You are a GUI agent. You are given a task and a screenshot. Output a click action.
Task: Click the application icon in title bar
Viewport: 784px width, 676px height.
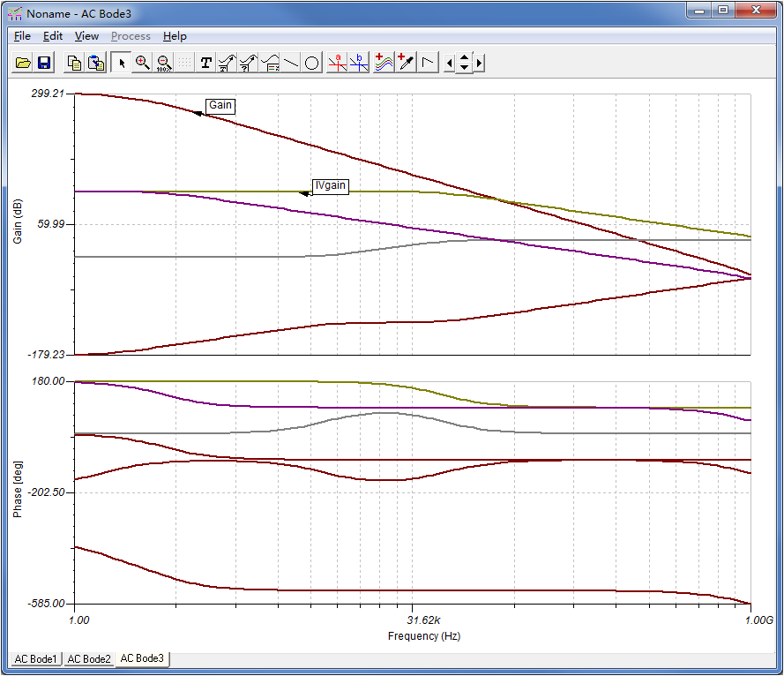pos(15,13)
